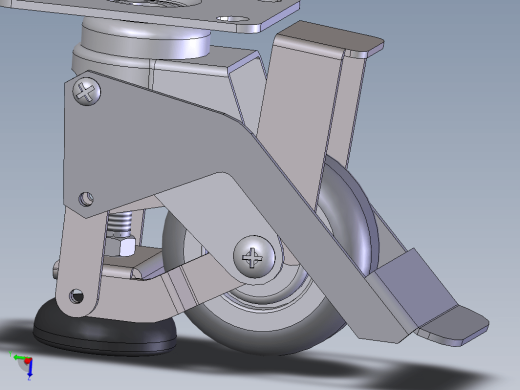Click the view orientation triad
This screenshot has width=520, height=390.
22,365
